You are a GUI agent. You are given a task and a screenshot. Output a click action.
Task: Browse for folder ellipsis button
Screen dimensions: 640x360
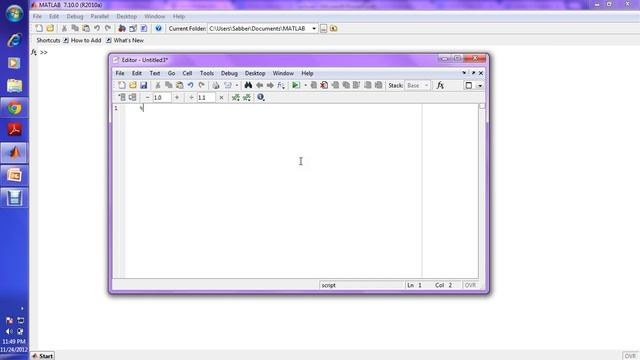pyautogui.click(x=323, y=29)
